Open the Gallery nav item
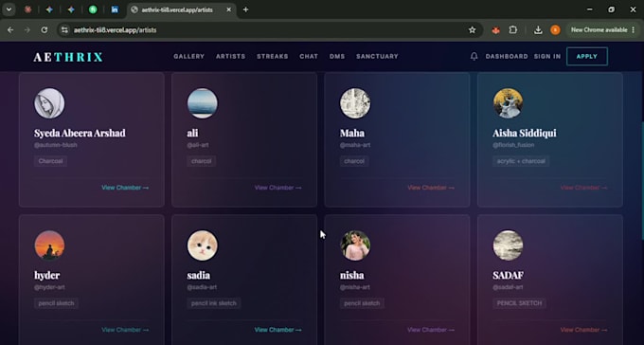This screenshot has height=345, width=644. pos(188,56)
